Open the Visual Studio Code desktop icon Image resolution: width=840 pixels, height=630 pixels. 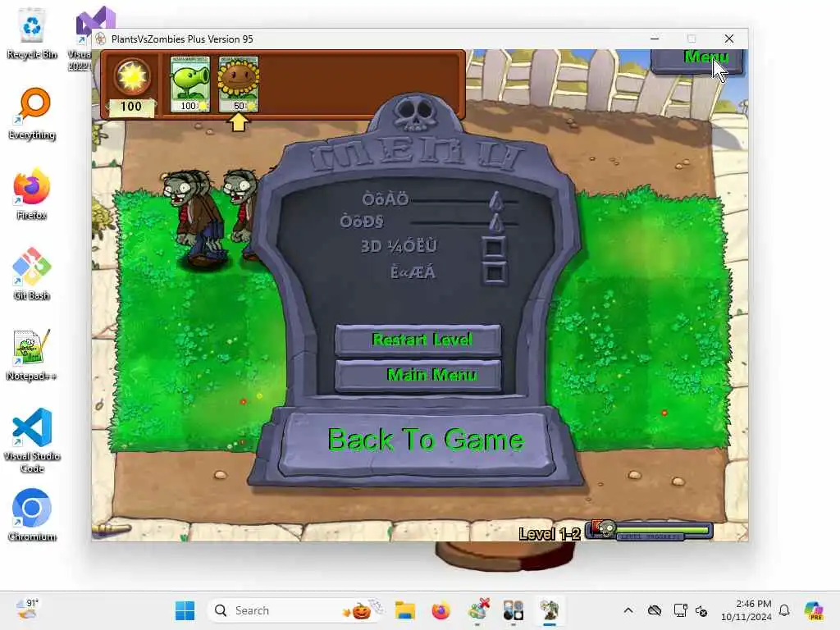click(32, 441)
